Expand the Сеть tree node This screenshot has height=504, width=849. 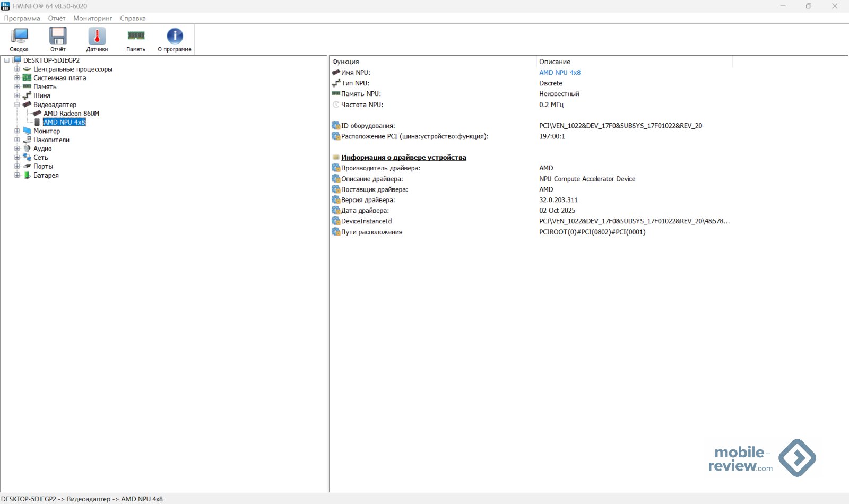coord(17,158)
